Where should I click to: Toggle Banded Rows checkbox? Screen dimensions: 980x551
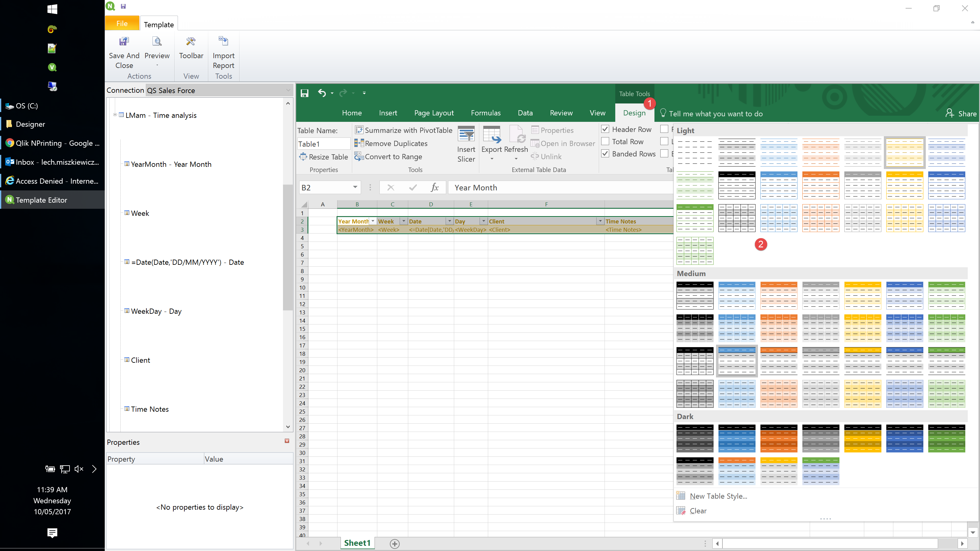(605, 154)
